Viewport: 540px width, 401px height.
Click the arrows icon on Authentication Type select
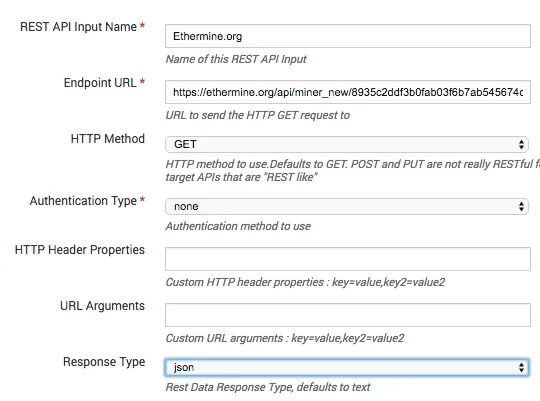(521, 206)
